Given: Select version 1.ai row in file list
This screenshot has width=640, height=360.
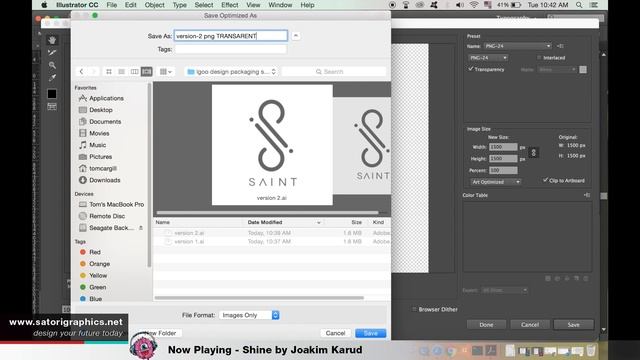Looking at the screenshot, I should pos(272,242).
